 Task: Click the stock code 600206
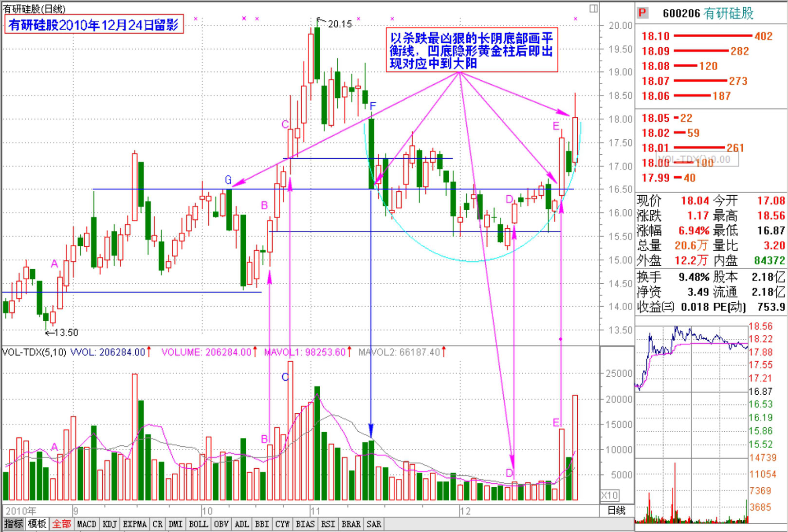pyautogui.click(x=681, y=13)
